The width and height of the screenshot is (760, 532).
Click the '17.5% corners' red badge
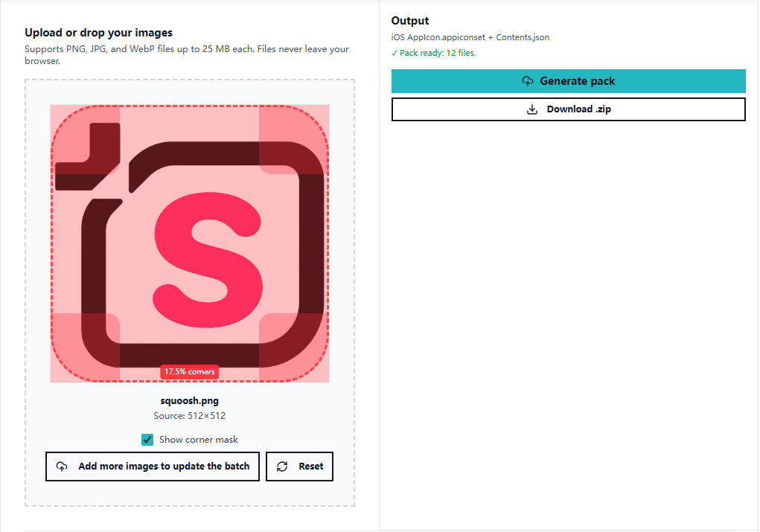point(190,371)
